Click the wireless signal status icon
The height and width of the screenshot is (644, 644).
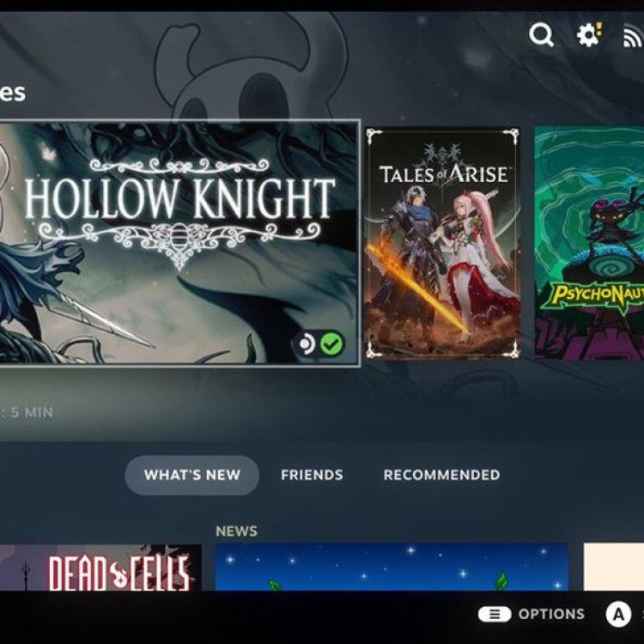click(633, 36)
